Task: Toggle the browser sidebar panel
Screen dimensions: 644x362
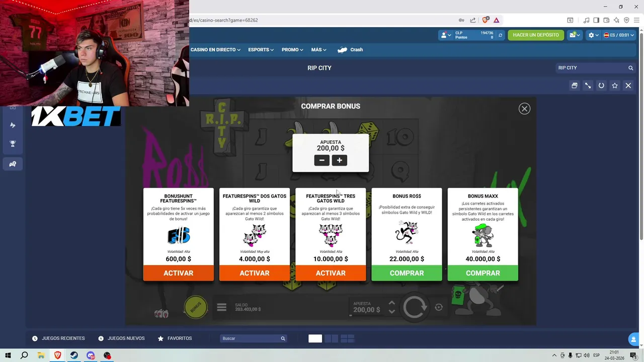Action: [x=596, y=20]
